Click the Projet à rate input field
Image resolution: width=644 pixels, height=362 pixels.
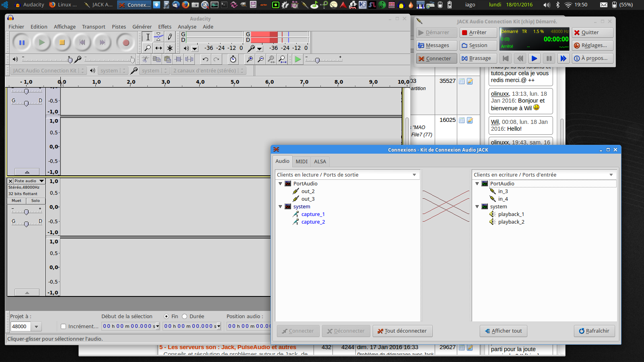(x=21, y=327)
